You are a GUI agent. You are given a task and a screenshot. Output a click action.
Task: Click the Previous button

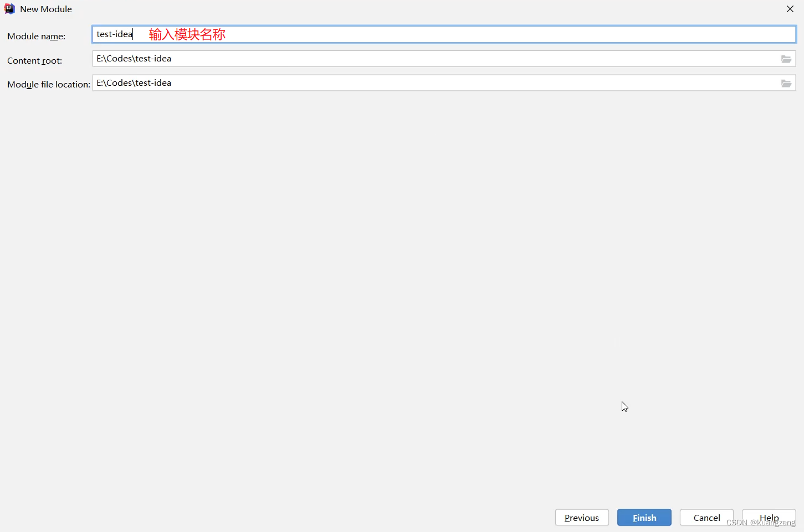click(582, 518)
